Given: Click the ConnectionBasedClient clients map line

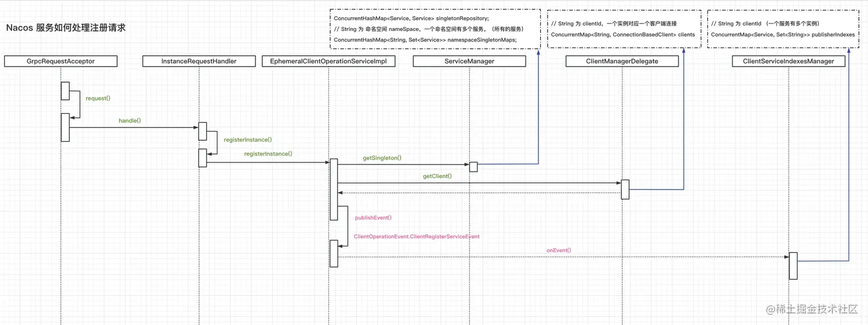Looking at the screenshot, I should click(623, 34).
